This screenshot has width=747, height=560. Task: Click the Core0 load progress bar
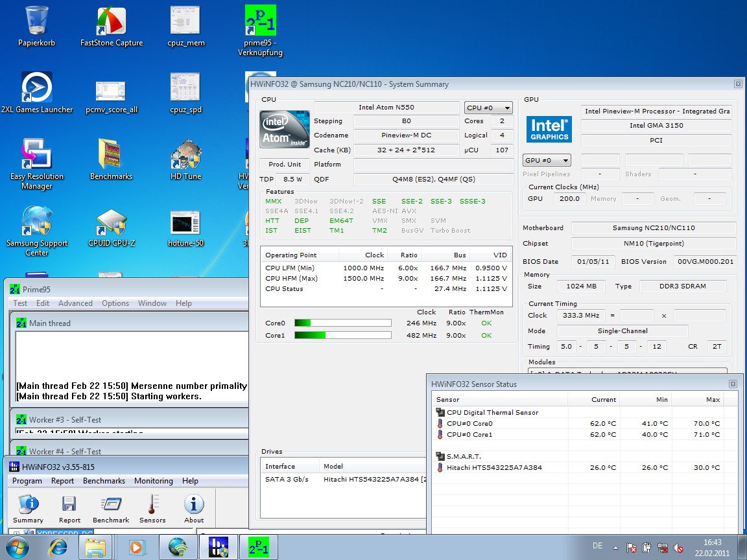click(x=343, y=323)
